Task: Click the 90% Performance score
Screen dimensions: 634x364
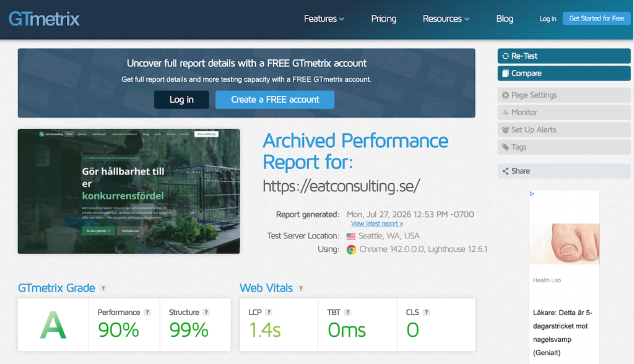Action: (x=118, y=330)
